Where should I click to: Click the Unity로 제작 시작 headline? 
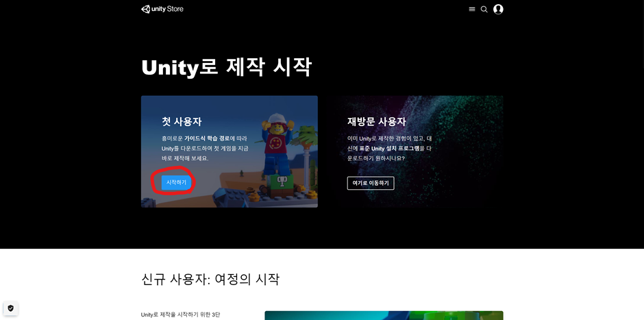click(x=227, y=67)
